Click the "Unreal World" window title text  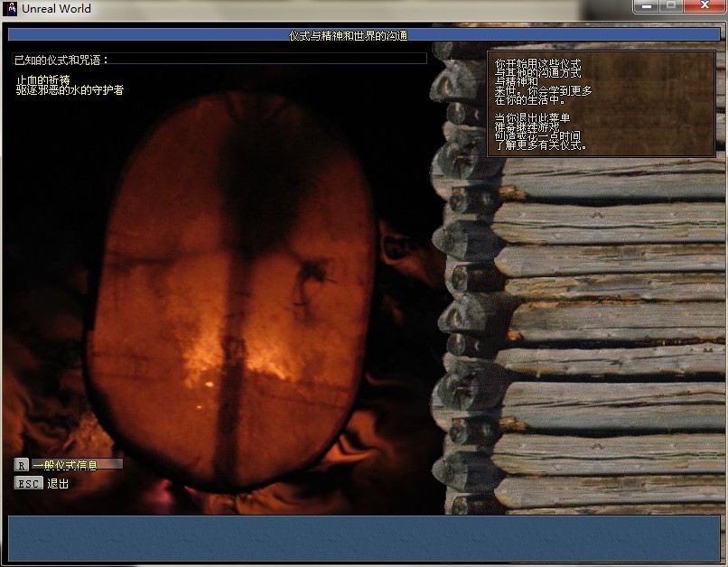point(56,9)
